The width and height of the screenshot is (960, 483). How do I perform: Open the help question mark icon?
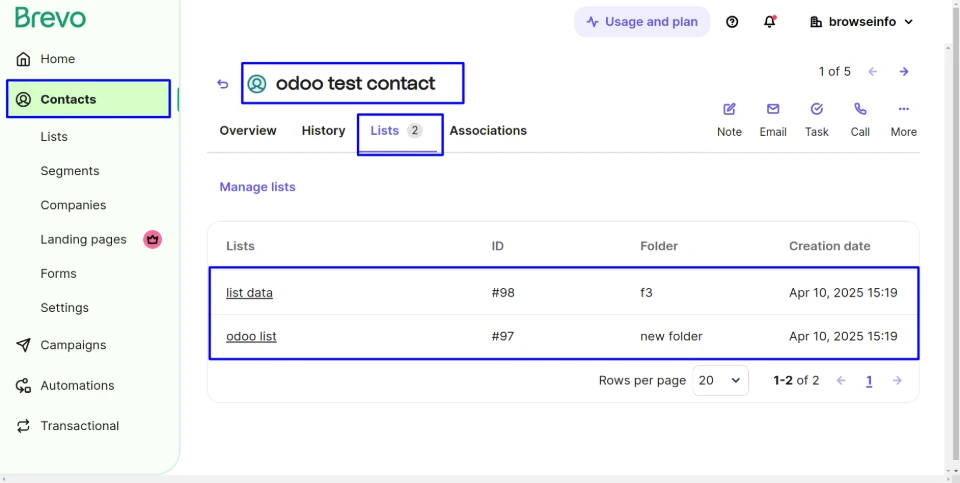tap(732, 22)
